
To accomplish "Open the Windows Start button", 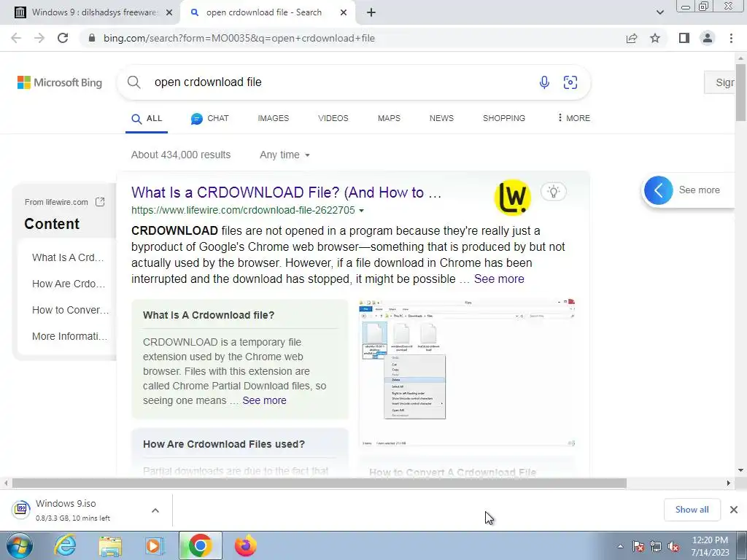I will click(18, 545).
